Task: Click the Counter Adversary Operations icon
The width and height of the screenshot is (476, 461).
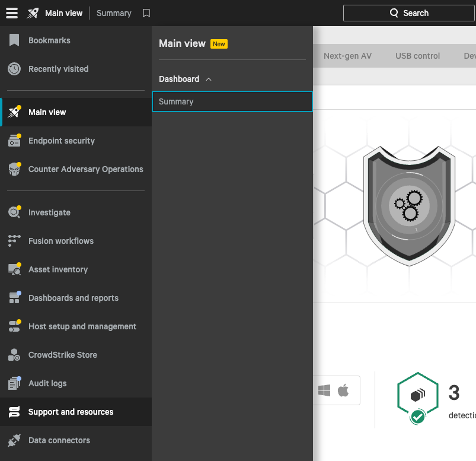Action: point(14,169)
